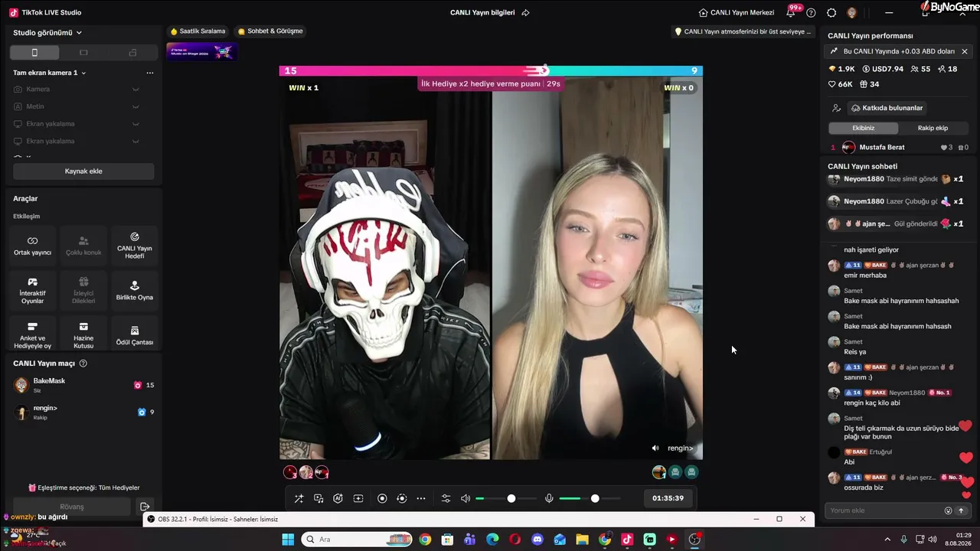Click the Windows taskbar search box
Screen dimensions: 980x551
click(x=358, y=540)
